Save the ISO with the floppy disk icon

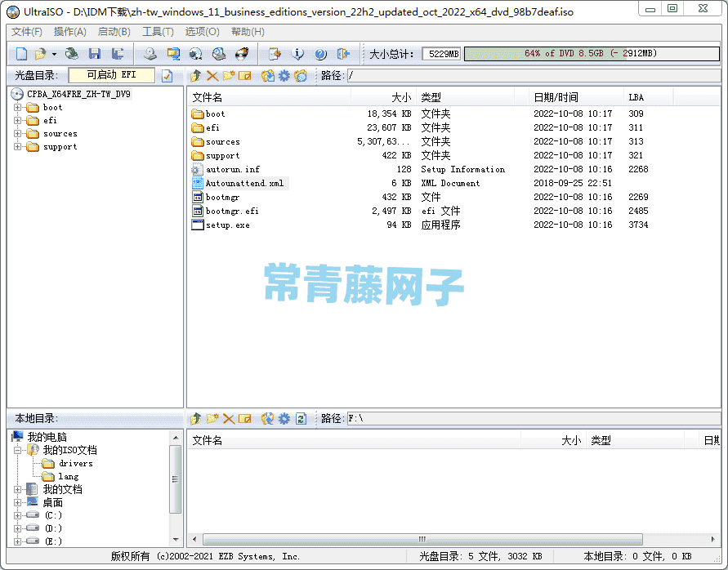pos(95,54)
